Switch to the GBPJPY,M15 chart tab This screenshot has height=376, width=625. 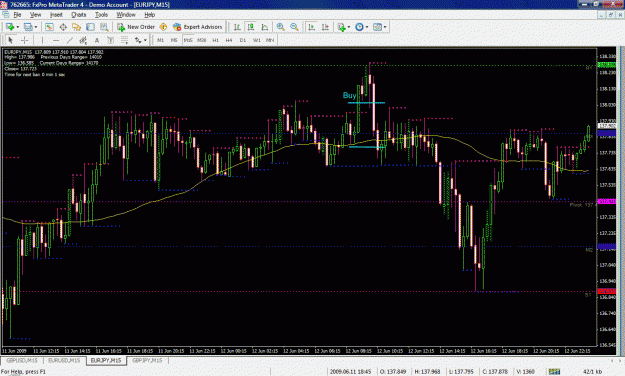click(147, 360)
